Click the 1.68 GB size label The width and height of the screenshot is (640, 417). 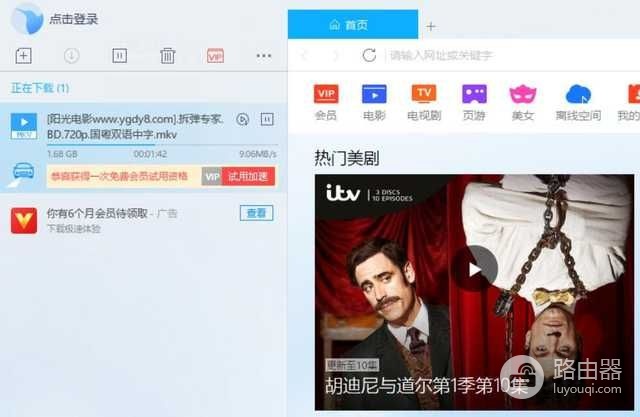62,154
